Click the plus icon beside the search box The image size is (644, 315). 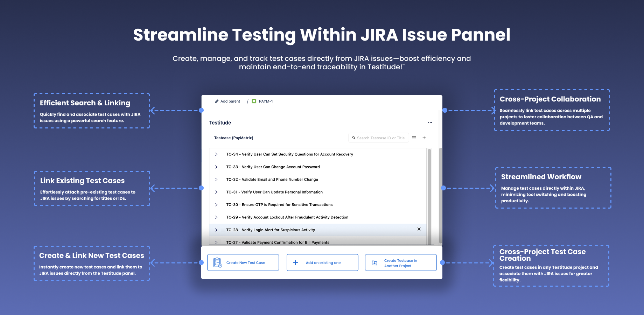click(424, 138)
